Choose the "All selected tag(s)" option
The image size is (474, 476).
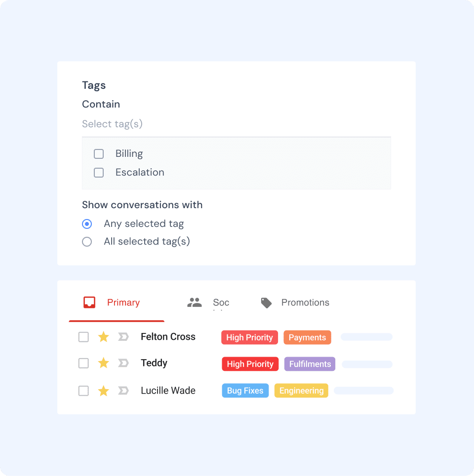tap(87, 242)
